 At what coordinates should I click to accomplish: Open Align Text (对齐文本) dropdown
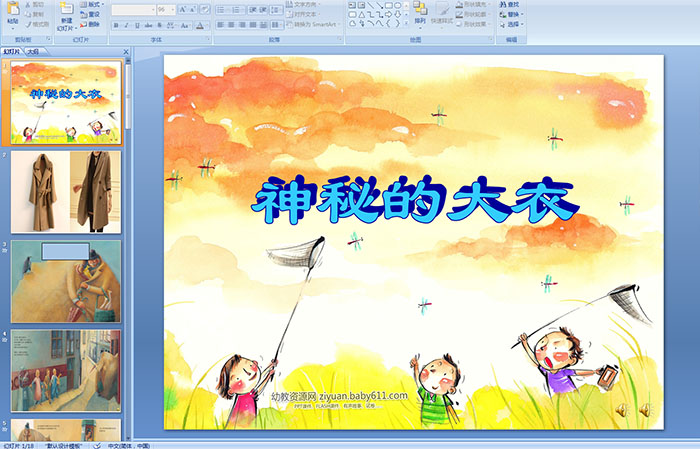coord(303,14)
